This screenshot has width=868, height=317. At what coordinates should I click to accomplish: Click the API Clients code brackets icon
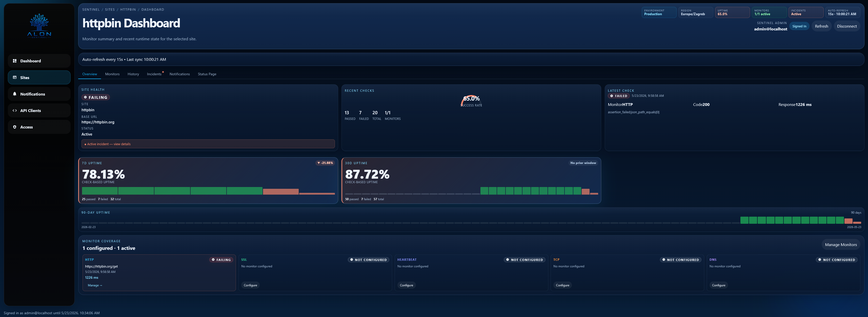pyautogui.click(x=14, y=110)
